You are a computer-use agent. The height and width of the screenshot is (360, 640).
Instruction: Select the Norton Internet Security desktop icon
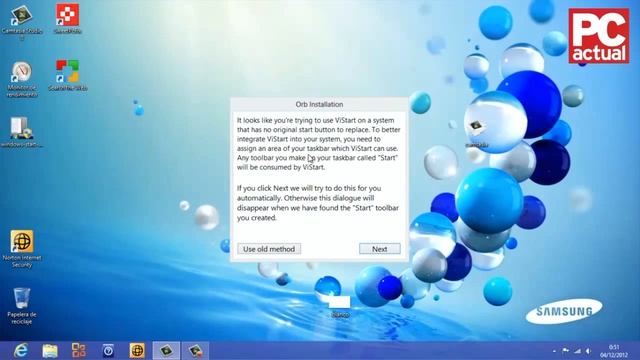click(22, 249)
